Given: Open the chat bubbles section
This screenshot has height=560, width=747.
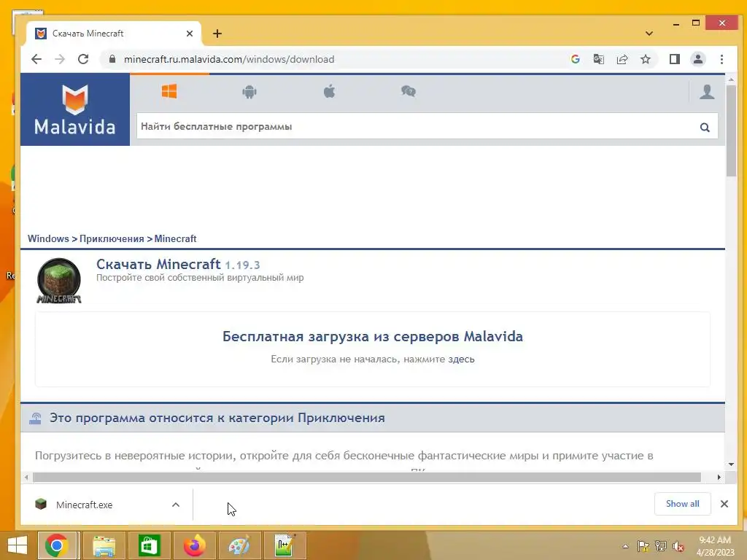Looking at the screenshot, I should 409,91.
